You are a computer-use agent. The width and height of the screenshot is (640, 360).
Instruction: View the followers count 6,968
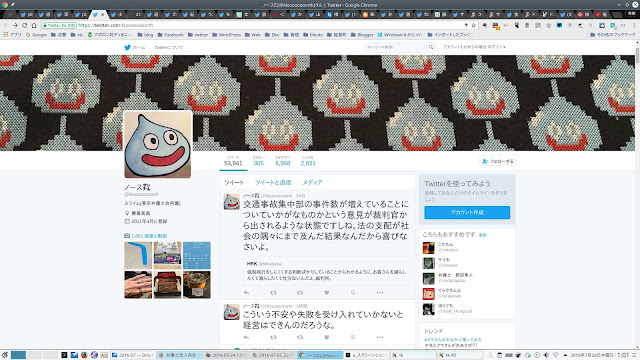(x=282, y=161)
